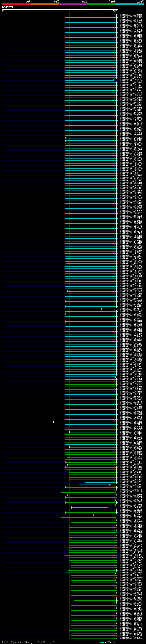Click the white query sequence bar

coord(60,10)
